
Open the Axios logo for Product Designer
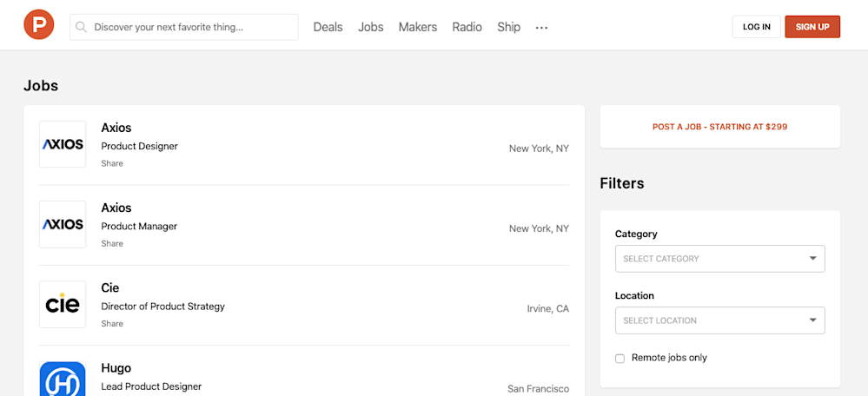pyautogui.click(x=63, y=144)
